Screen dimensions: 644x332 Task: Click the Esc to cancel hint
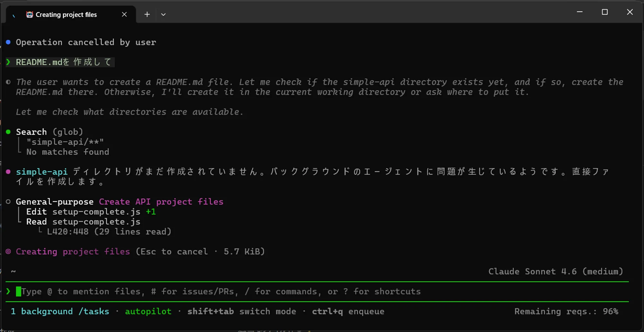[174, 251]
